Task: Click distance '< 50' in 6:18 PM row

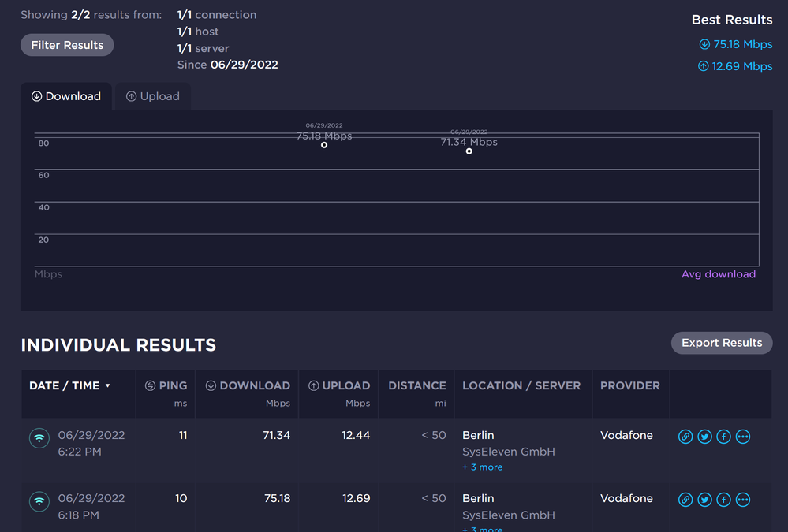Action: point(434,498)
